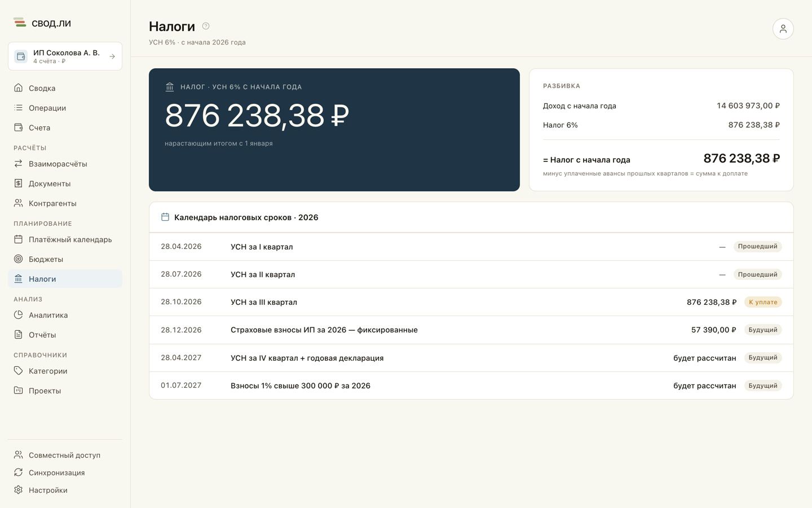
Task: Open the Сводка menu item
Action: pyautogui.click(x=65, y=88)
